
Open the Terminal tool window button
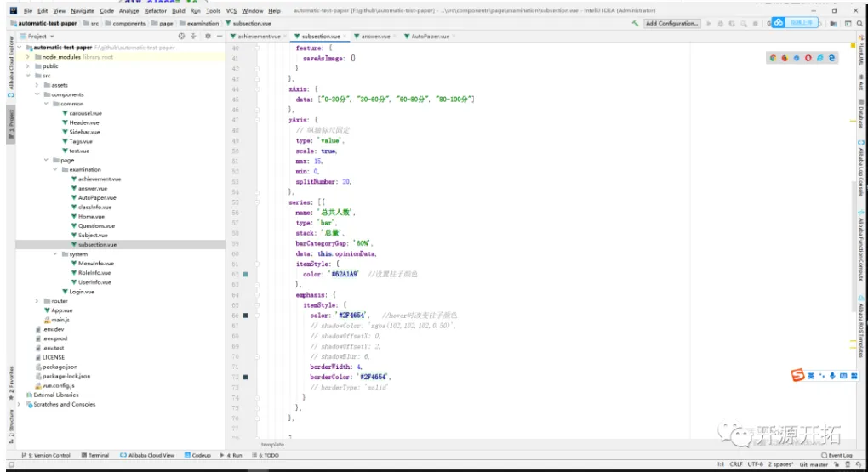point(95,455)
